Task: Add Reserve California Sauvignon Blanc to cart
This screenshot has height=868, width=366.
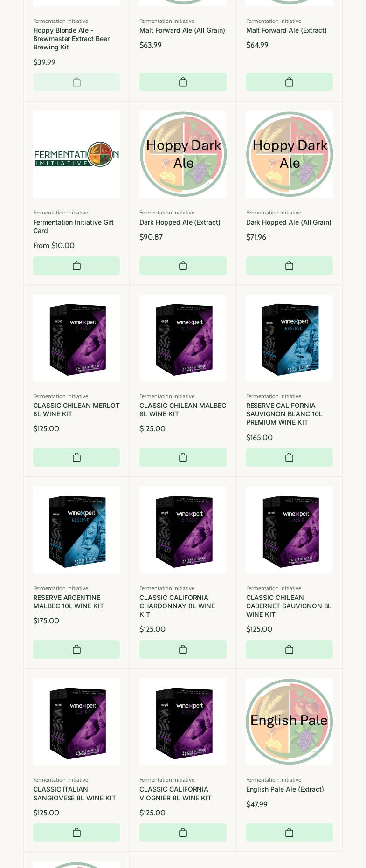Action: pyautogui.click(x=289, y=457)
